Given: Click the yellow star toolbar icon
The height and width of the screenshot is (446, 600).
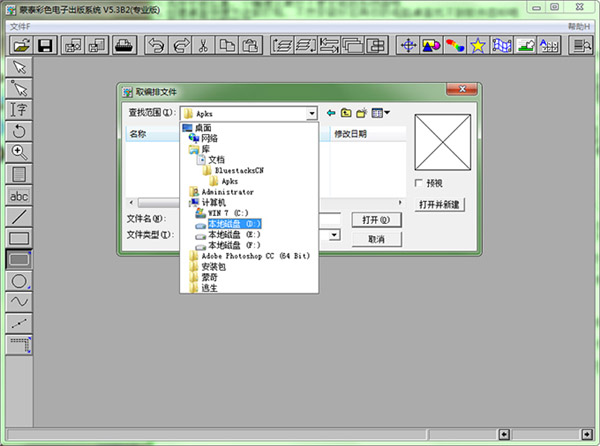Looking at the screenshot, I should coord(478,45).
